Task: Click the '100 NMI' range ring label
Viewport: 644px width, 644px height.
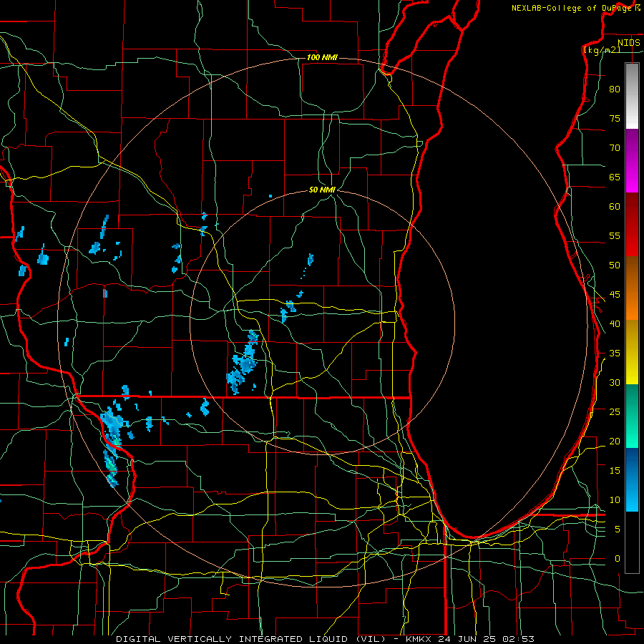Action: [x=322, y=57]
